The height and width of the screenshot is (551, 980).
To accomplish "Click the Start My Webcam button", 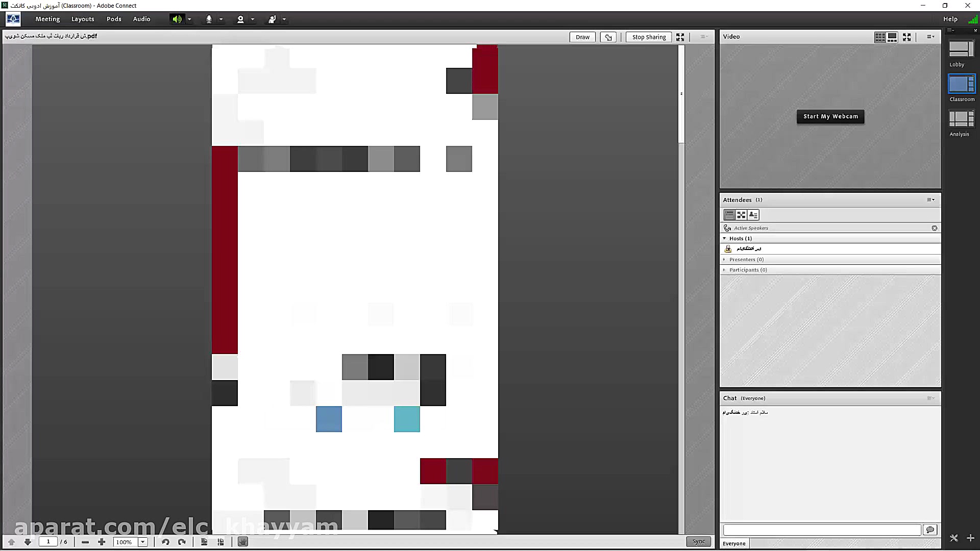I will pyautogui.click(x=830, y=116).
